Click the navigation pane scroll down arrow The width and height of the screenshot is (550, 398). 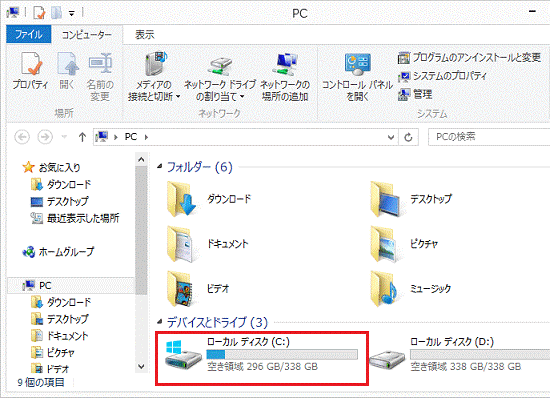point(141,367)
